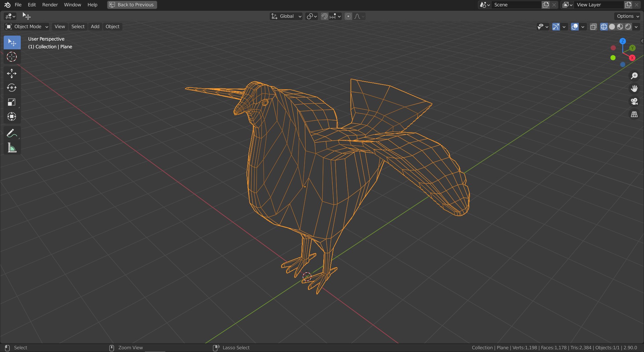Image resolution: width=644 pixels, height=352 pixels.
Task: Click the Z axis gizmo circle
Action: (623, 41)
